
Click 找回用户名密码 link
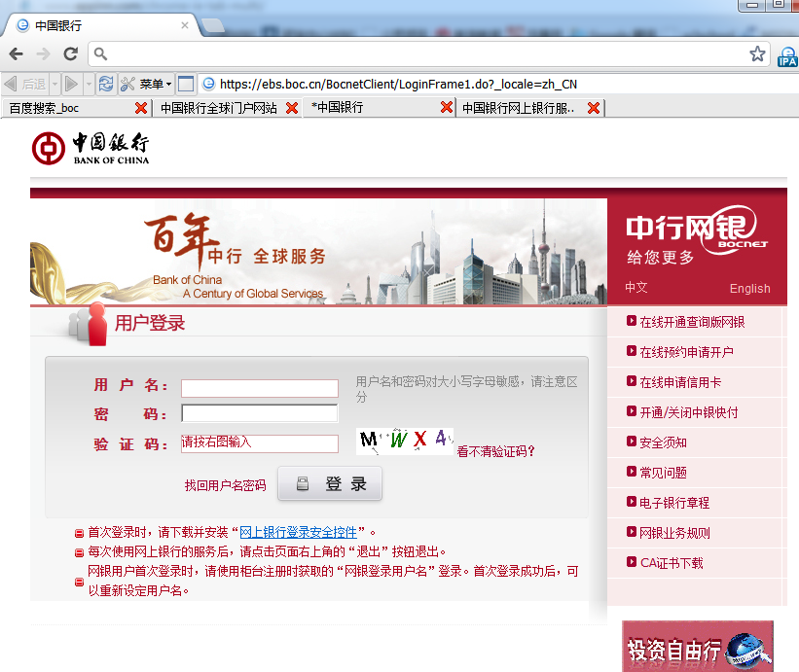[225, 485]
